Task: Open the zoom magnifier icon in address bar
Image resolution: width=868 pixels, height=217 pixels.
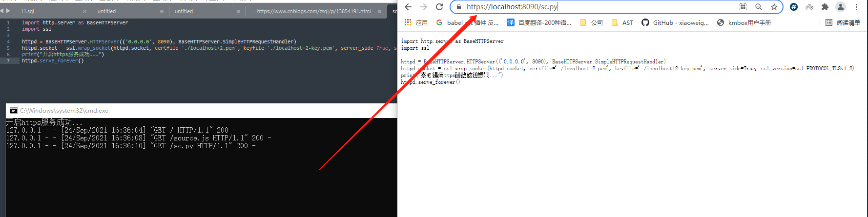Action: (x=759, y=7)
